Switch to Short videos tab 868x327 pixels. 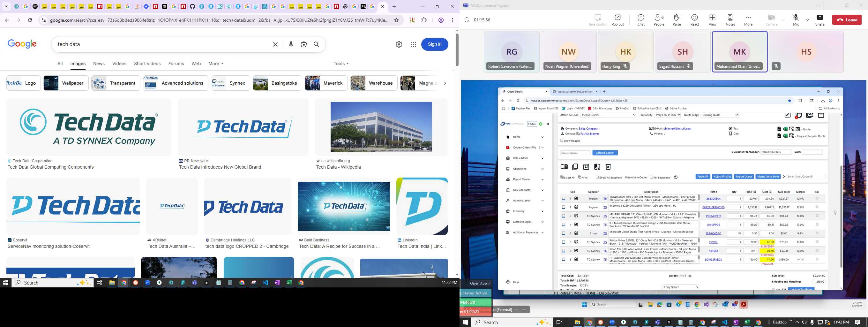[x=147, y=64]
